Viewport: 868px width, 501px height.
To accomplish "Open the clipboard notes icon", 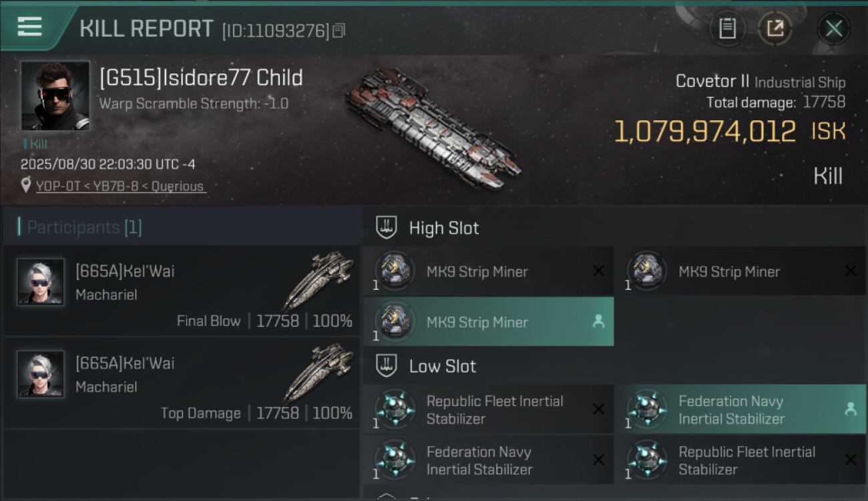I will 727,29.
